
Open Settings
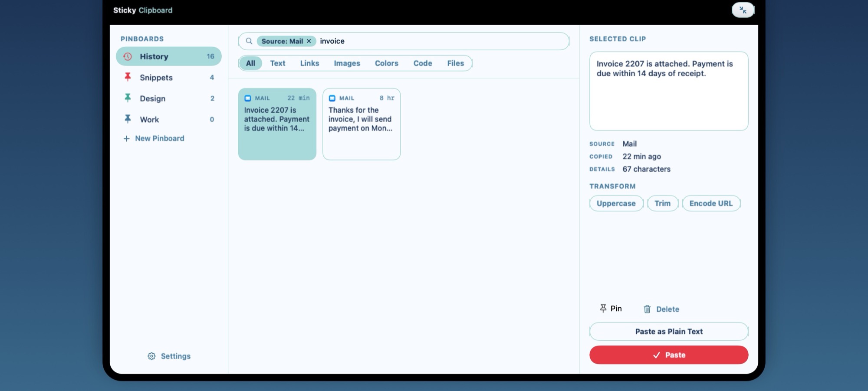point(169,356)
